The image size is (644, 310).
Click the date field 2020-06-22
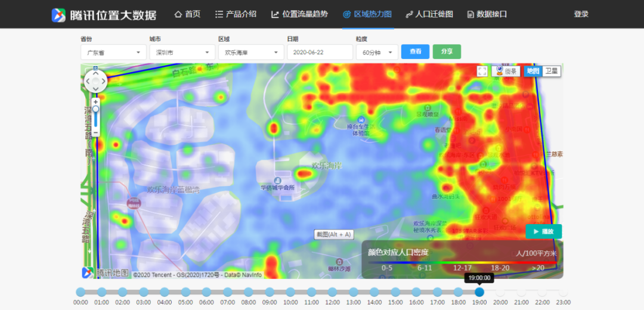[x=320, y=52]
